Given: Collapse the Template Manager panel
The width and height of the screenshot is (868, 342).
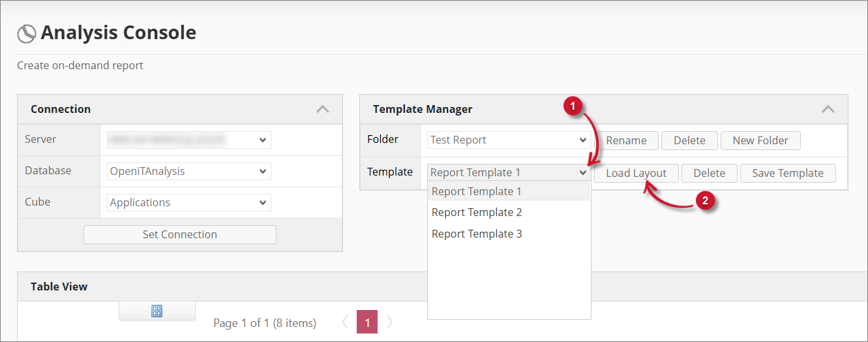Looking at the screenshot, I should coord(828,110).
